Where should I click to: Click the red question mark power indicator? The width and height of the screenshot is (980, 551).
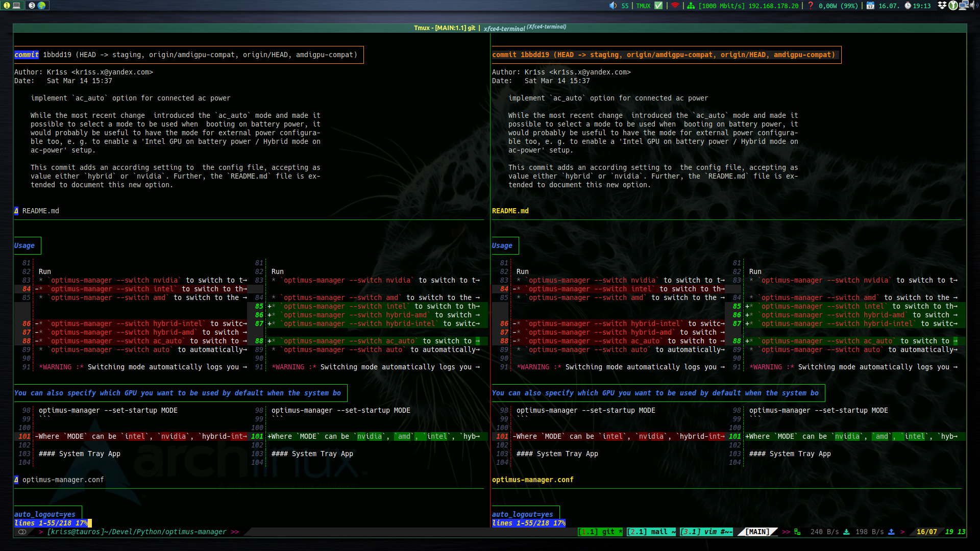point(811,6)
